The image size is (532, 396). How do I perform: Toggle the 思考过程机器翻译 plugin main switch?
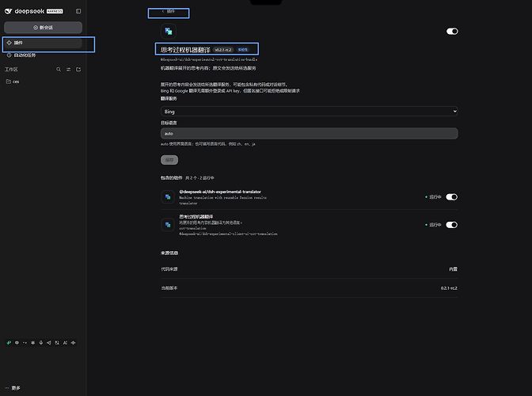tap(452, 31)
